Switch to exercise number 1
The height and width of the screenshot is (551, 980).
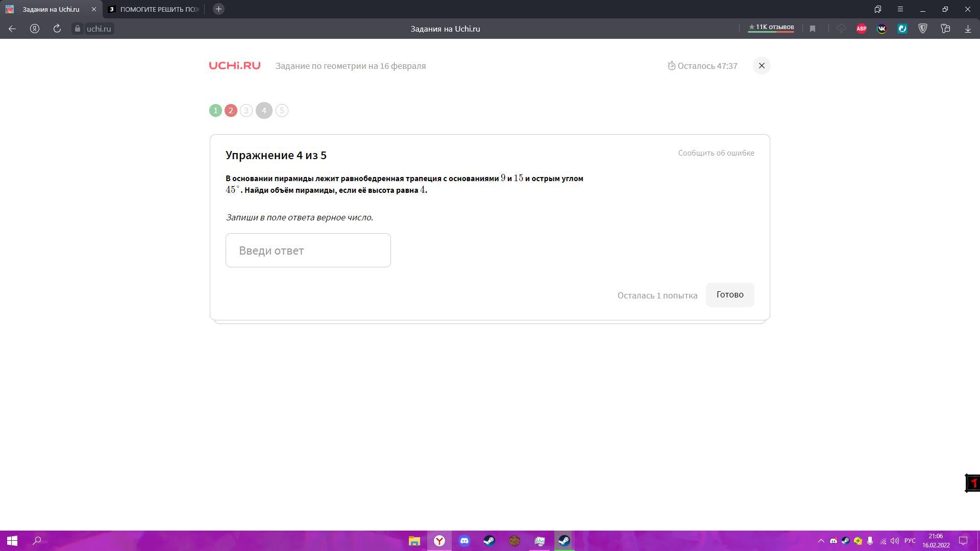(215, 111)
